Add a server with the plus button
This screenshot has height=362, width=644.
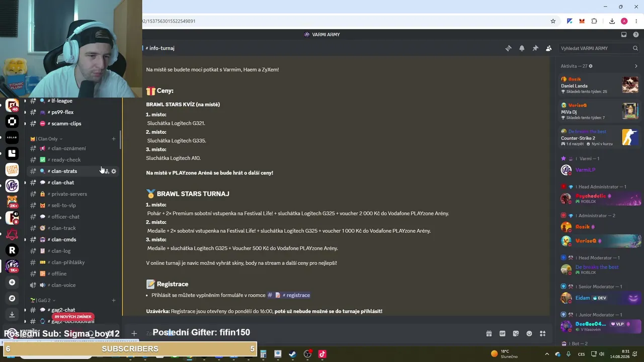[x=12, y=282]
